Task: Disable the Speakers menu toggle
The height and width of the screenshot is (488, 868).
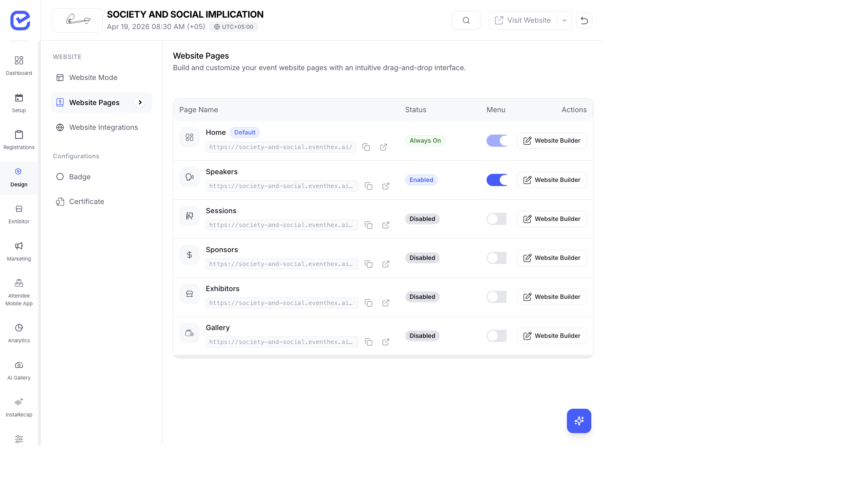Action: tap(496, 180)
